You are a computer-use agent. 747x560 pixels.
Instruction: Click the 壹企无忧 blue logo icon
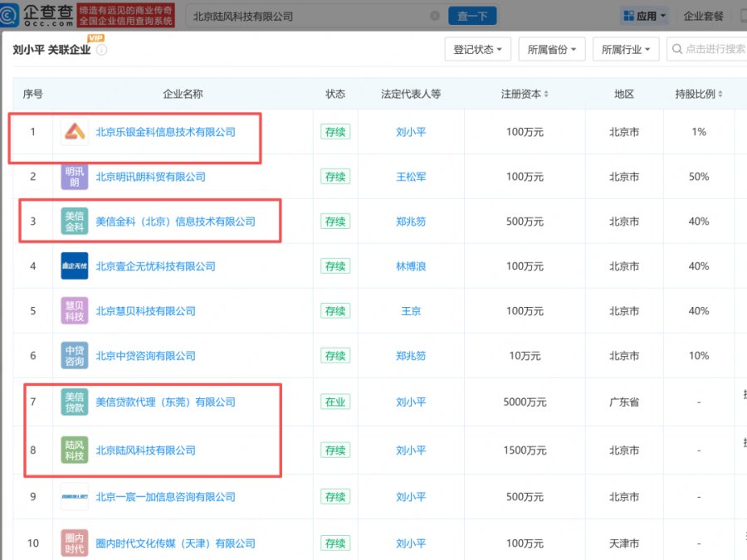[x=75, y=265]
